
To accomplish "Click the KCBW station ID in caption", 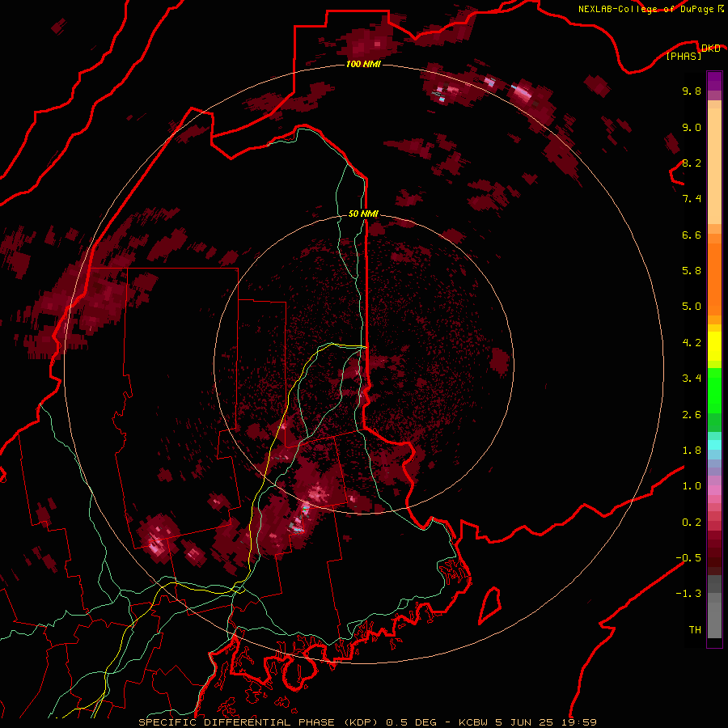I will coord(474,722).
